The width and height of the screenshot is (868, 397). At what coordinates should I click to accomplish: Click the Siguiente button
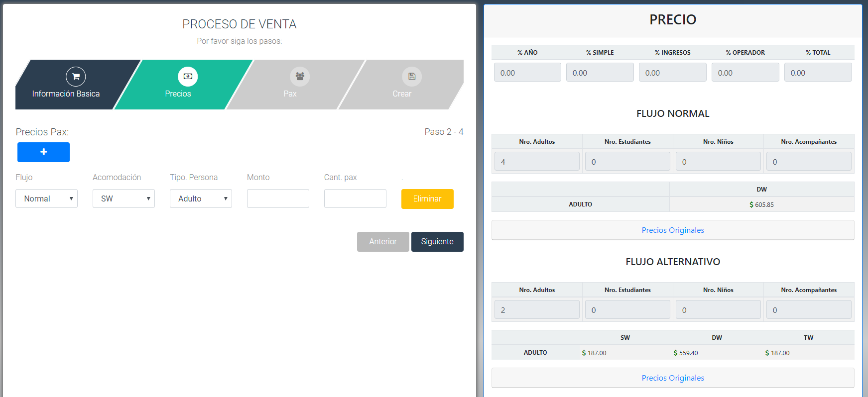[x=437, y=242]
